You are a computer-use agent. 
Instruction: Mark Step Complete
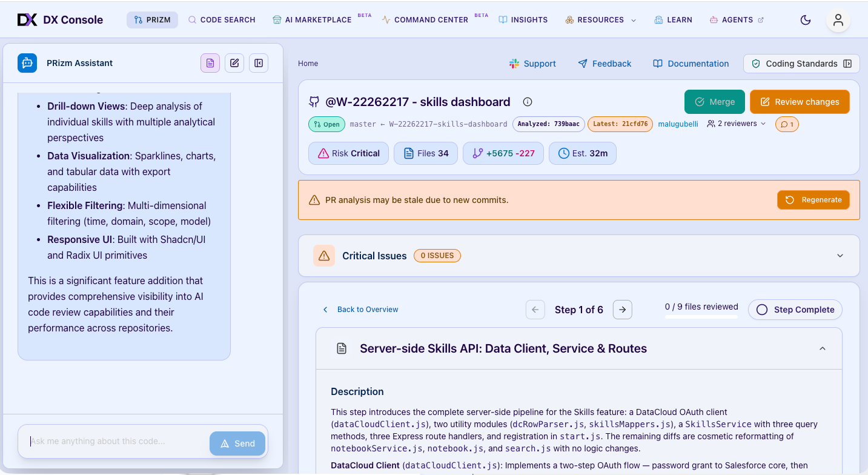point(795,310)
